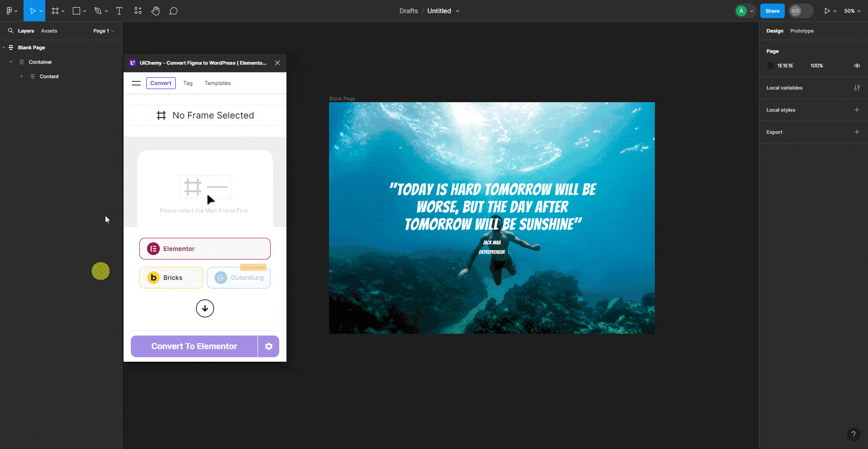The image size is (868, 449).
Task: Click the help question mark button
Action: 854,434
